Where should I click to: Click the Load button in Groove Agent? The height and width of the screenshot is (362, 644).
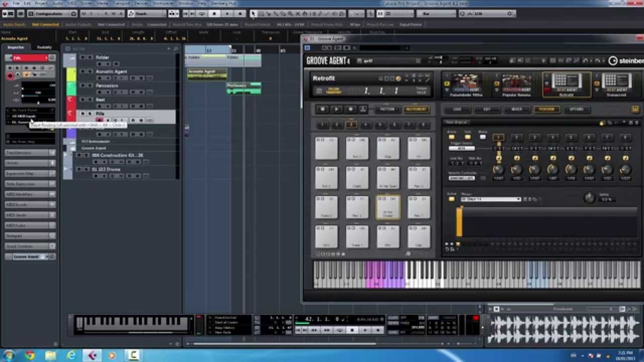click(457, 109)
